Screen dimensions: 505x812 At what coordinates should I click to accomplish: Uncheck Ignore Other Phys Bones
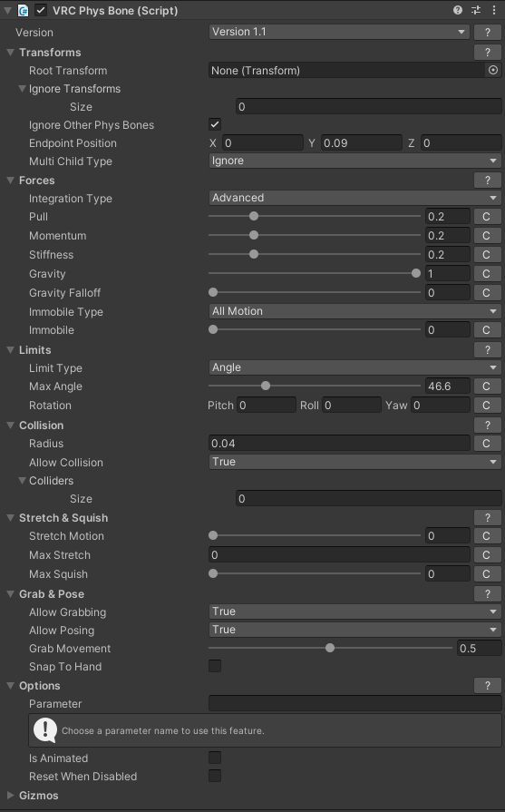(x=215, y=124)
